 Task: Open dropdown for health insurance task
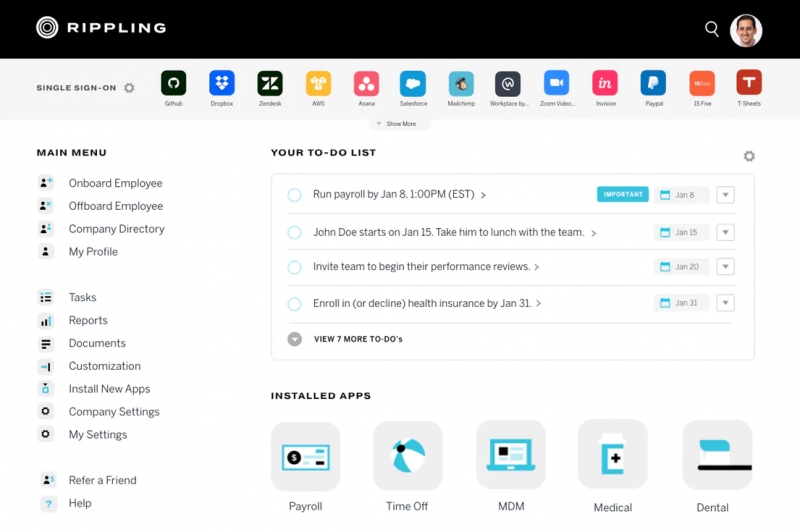click(x=725, y=303)
